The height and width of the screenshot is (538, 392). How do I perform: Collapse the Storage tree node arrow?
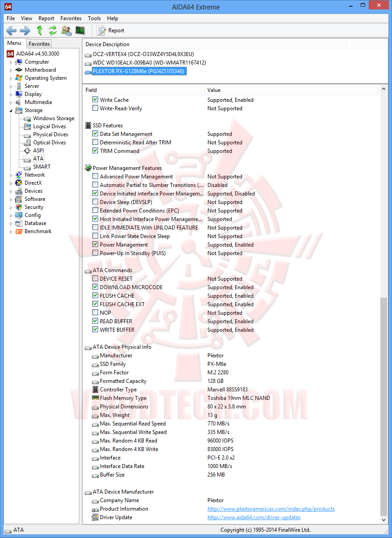point(11,111)
